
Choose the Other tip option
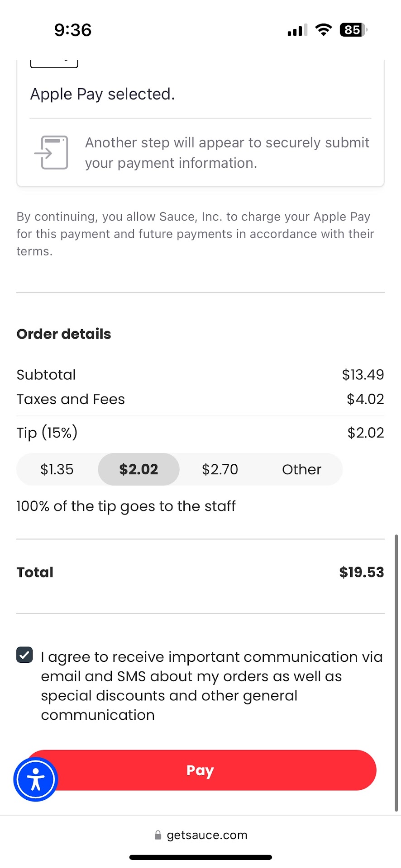click(x=301, y=469)
